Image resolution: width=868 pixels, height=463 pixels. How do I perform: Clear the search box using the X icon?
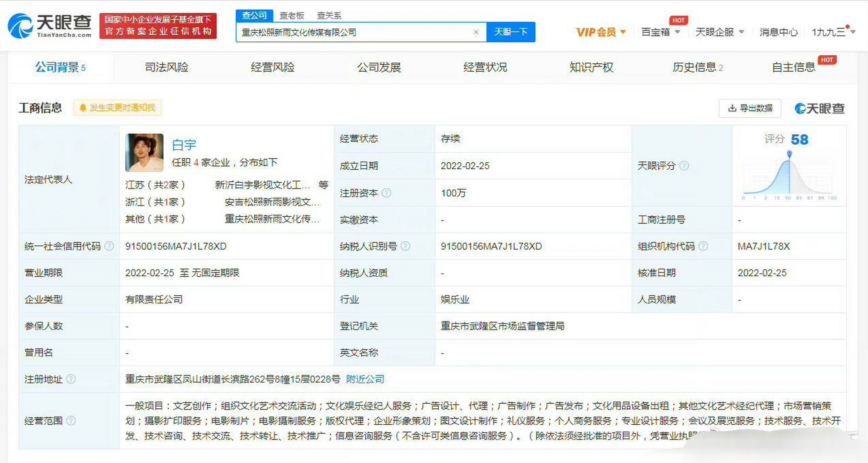click(x=476, y=32)
